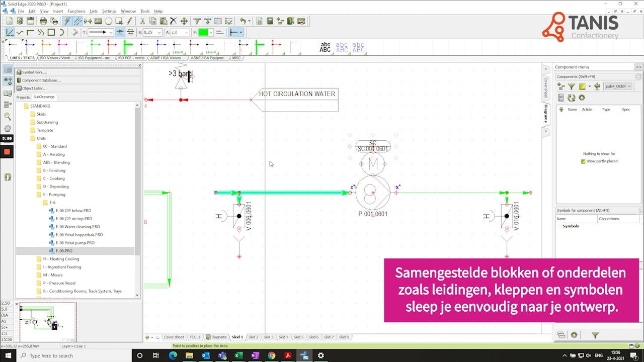Click the Add component plus icon
The height and width of the screenshot is (362, 644).
[561, 86]
